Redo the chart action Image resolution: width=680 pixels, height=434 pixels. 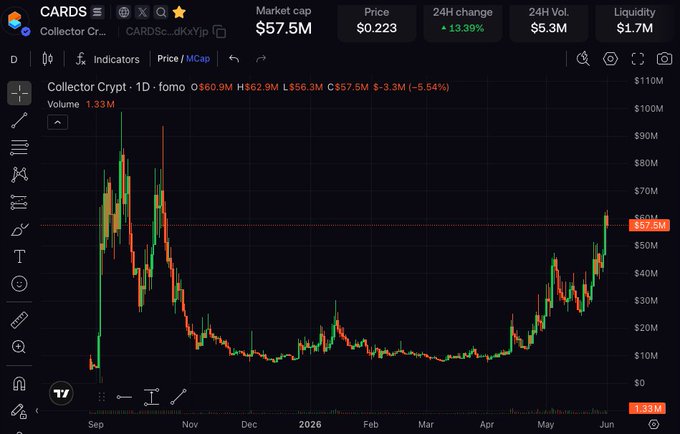pyautogui.click(x=261, y=59)
